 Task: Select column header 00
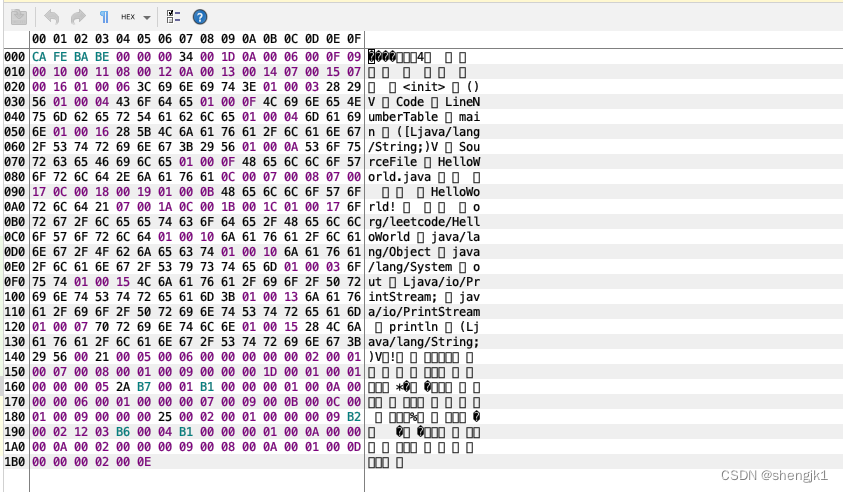coord(39,39)
